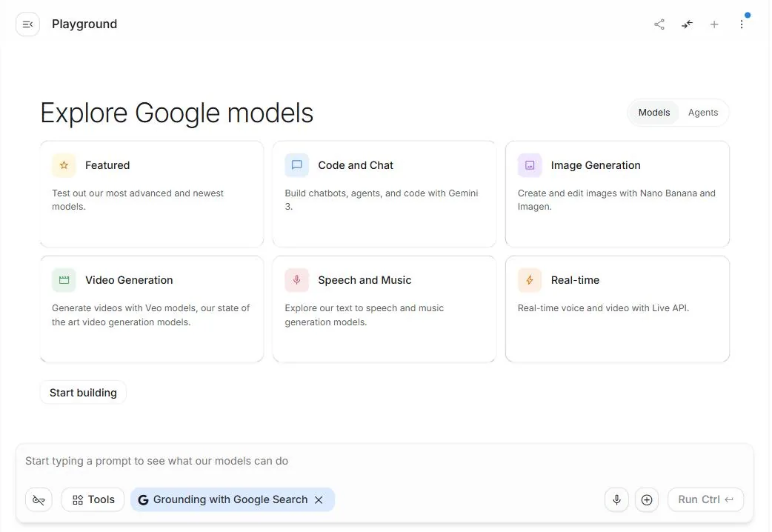Click text 'Build chatbots, agents, and code with Gemini 3.'
772x532 pixels.
(x=382, y=200)
